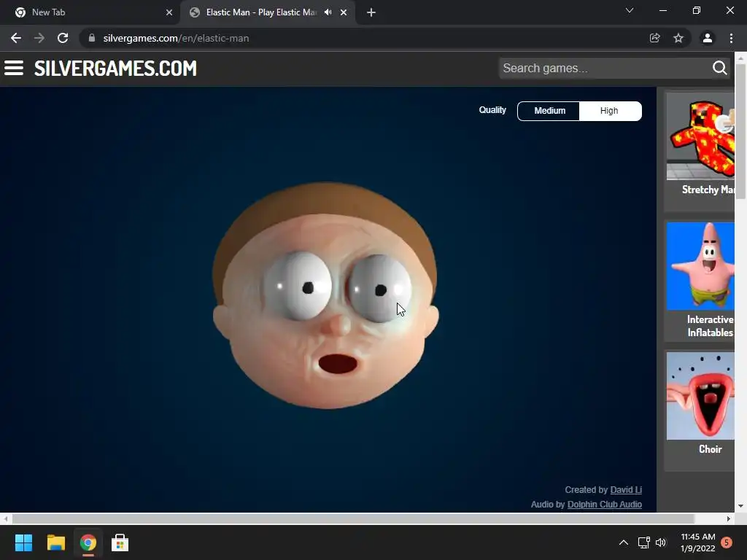Click the elastic face's open mouth

[x=338, y=365]
